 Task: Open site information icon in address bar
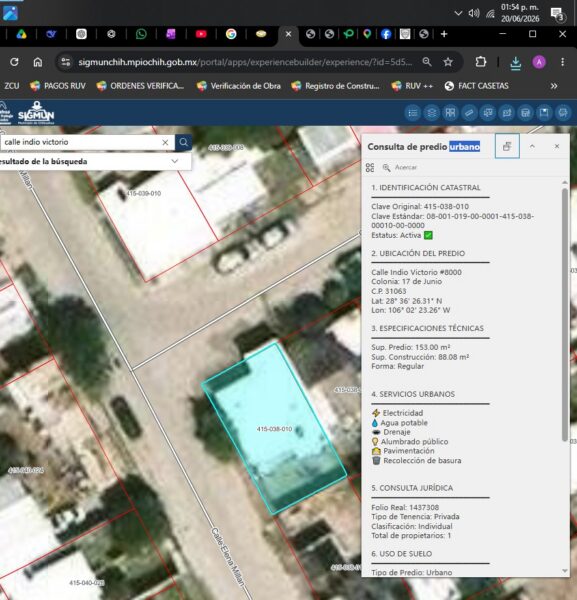click(66, 62)
